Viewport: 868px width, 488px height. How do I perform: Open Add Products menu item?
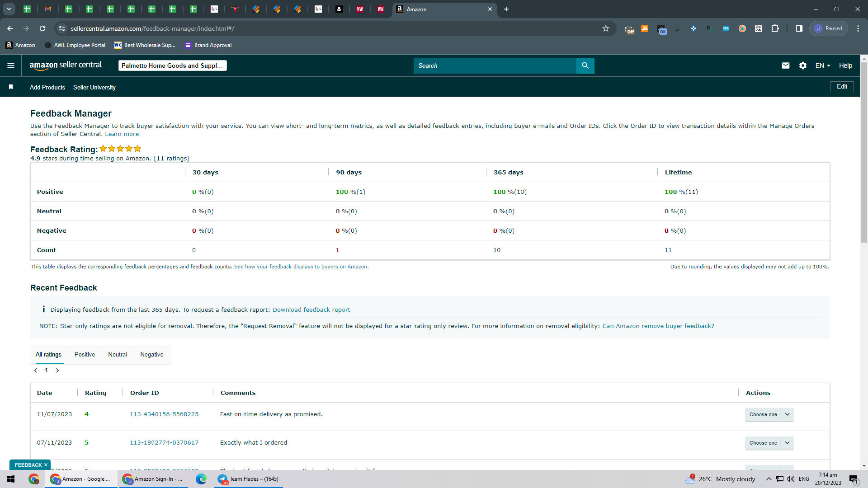point(47,87)
